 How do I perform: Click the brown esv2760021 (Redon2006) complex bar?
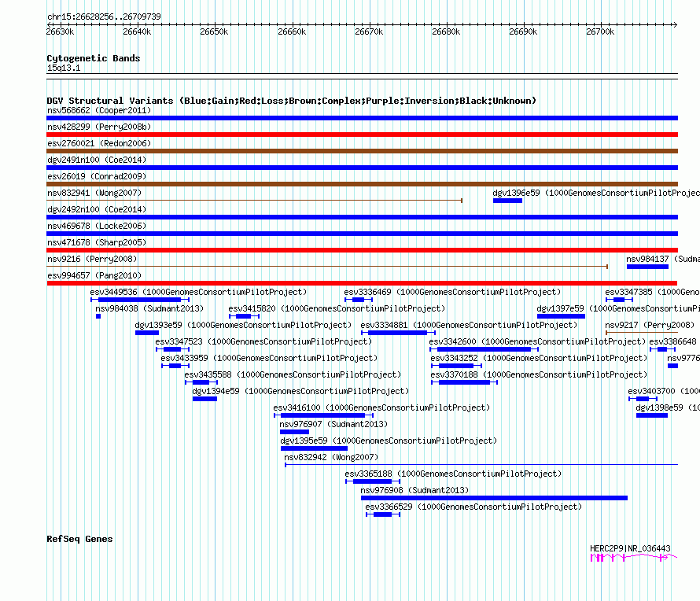[362, 151]
